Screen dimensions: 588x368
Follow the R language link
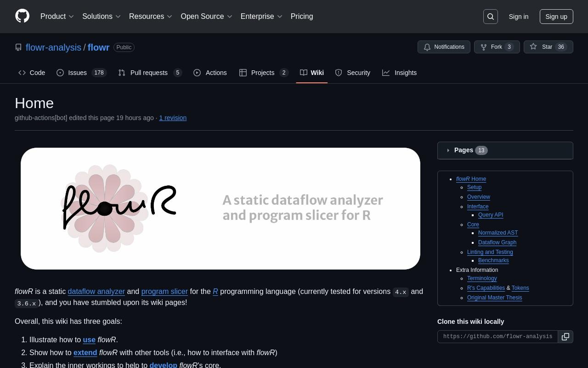click(x=215, y=292)
